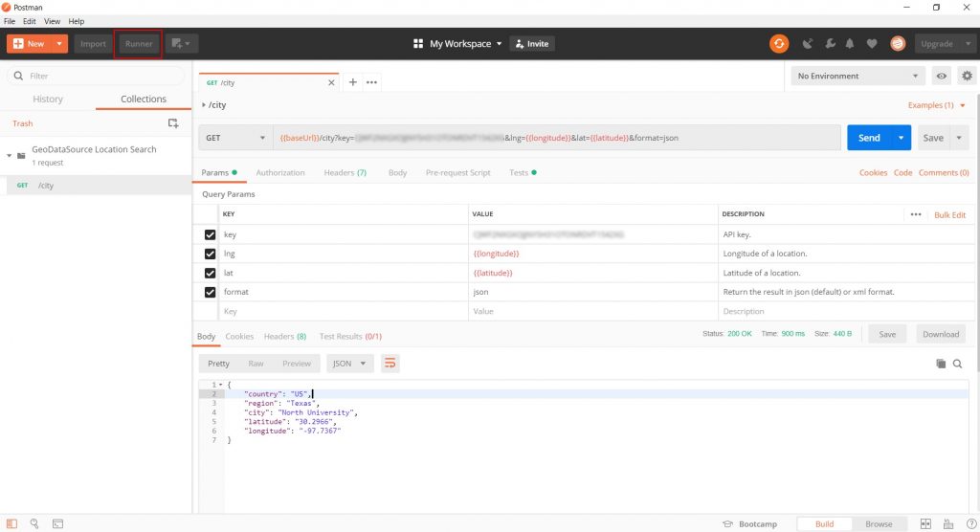Switch to Build mode toggle
The width and height of the screenshot is (980, 532).
coord(824,524)
